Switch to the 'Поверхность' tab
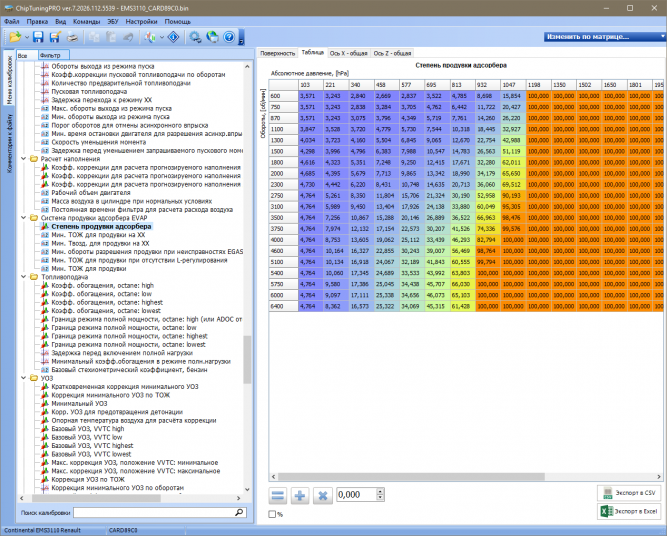The width and height of the screenshot is (667, 536). [277, 53]
